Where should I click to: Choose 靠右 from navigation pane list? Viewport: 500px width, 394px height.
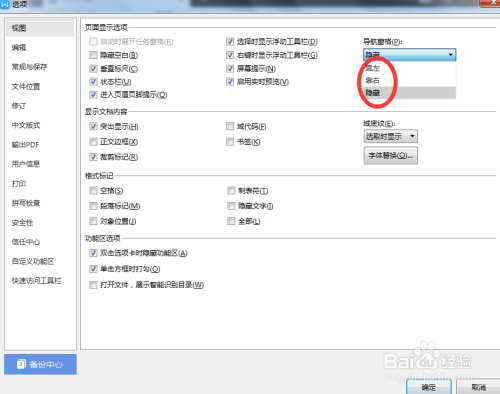pyautogui.click(x=410, y=80)
